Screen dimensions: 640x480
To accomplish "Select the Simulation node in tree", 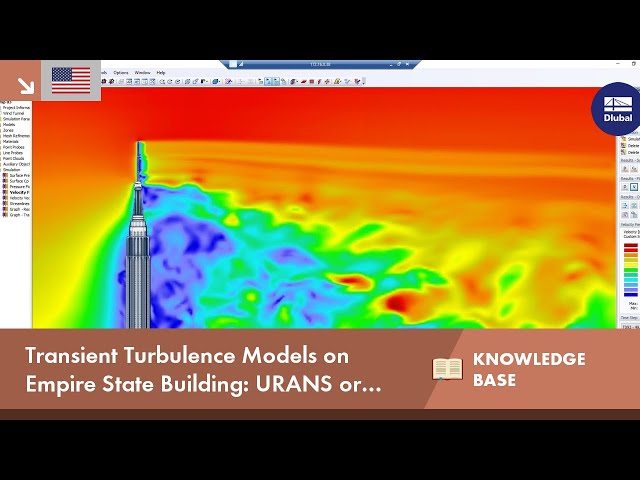I will 11,170.
